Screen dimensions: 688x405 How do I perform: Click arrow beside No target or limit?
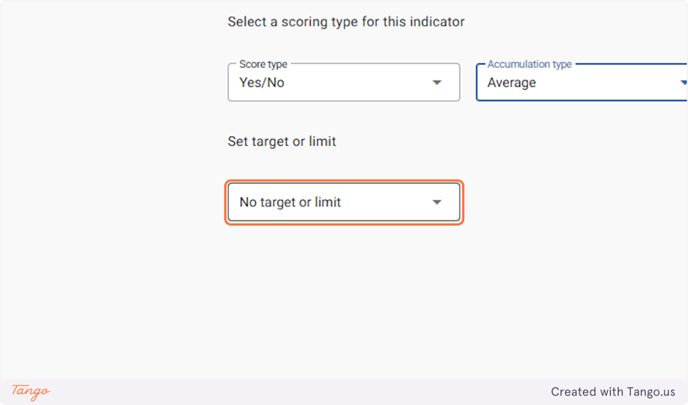pyautogui.click(x=437, y=202)
